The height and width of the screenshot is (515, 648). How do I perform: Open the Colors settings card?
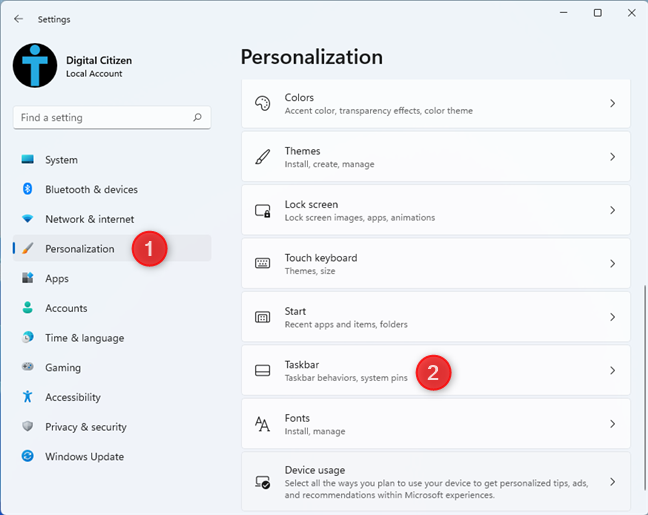click(x=436, y=103)
